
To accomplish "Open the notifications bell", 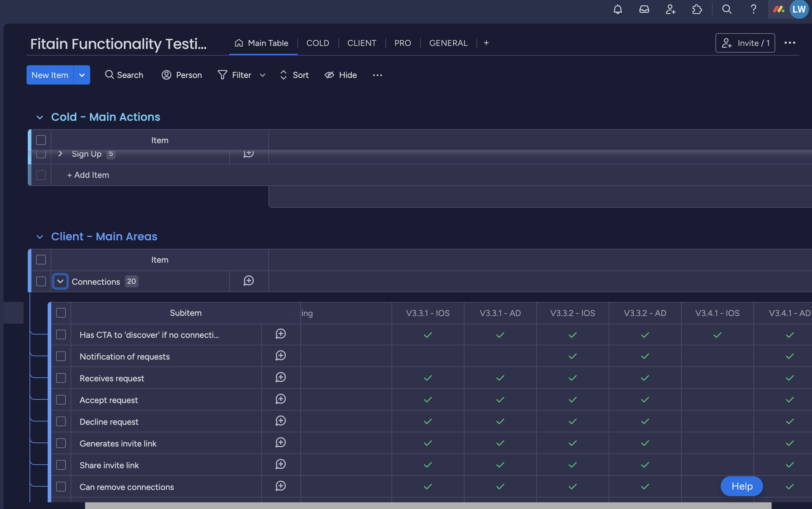I will pyautogui.click(x=617, y=9).
